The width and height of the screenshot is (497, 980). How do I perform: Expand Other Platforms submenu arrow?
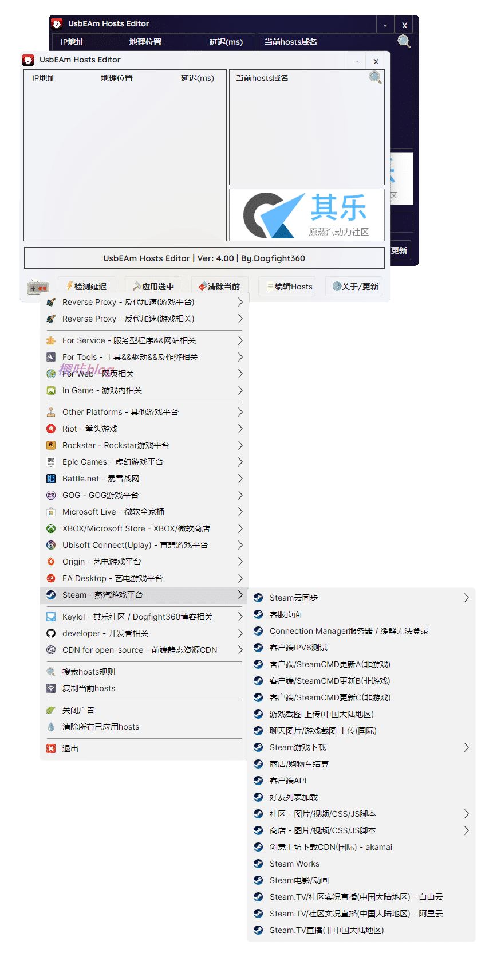(x=240, y=412)
